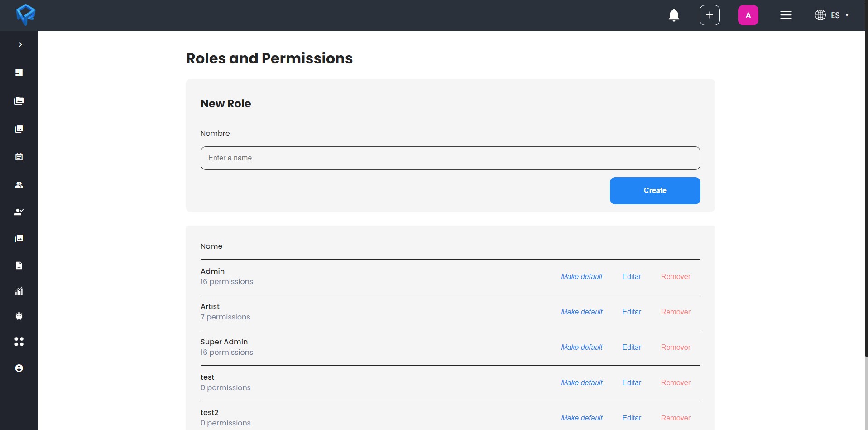Viewport: 868px width, 430px height.
Task: Click the blue app logo in header
Action: click(x=26, y=15)
